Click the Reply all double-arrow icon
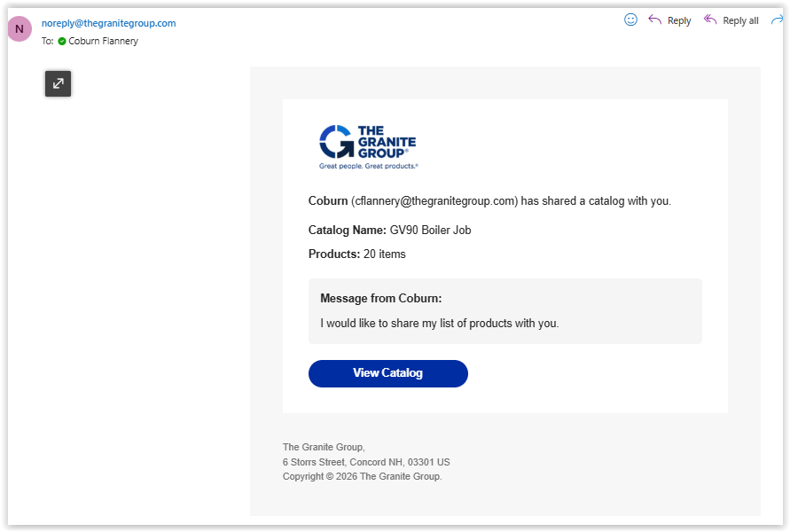Screen dimensions: 790x532 710,20
